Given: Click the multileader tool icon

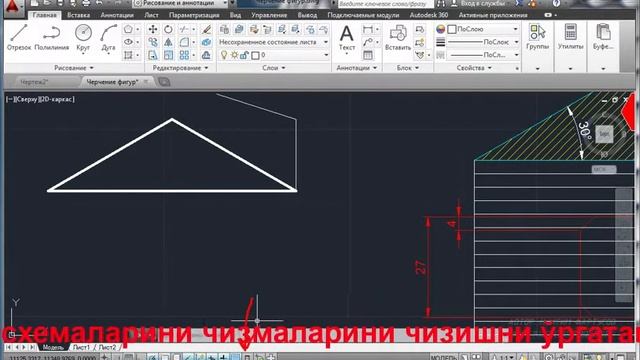Looking at the screenshot, I should coord(368,42).
